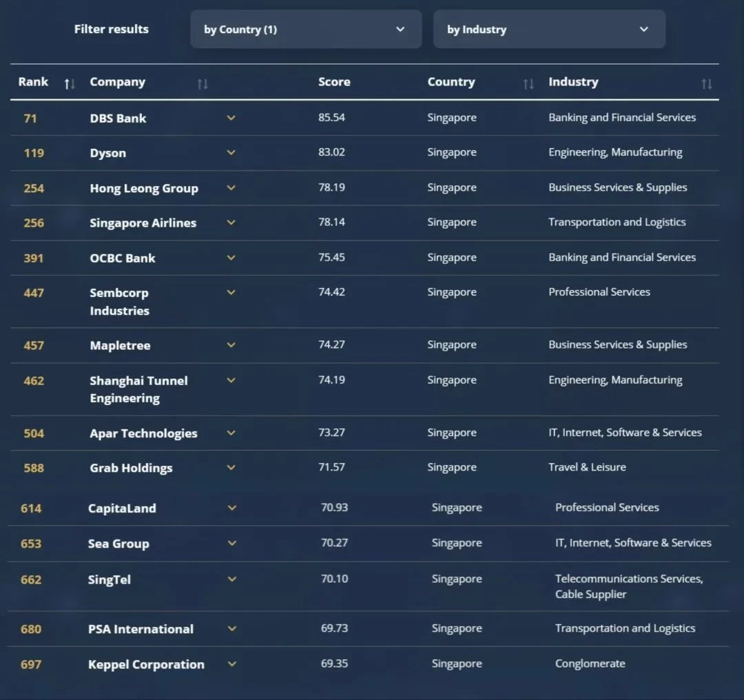Select the CapitaLand company name
This screenshot has width=744, height=700.
pos(122,508)
